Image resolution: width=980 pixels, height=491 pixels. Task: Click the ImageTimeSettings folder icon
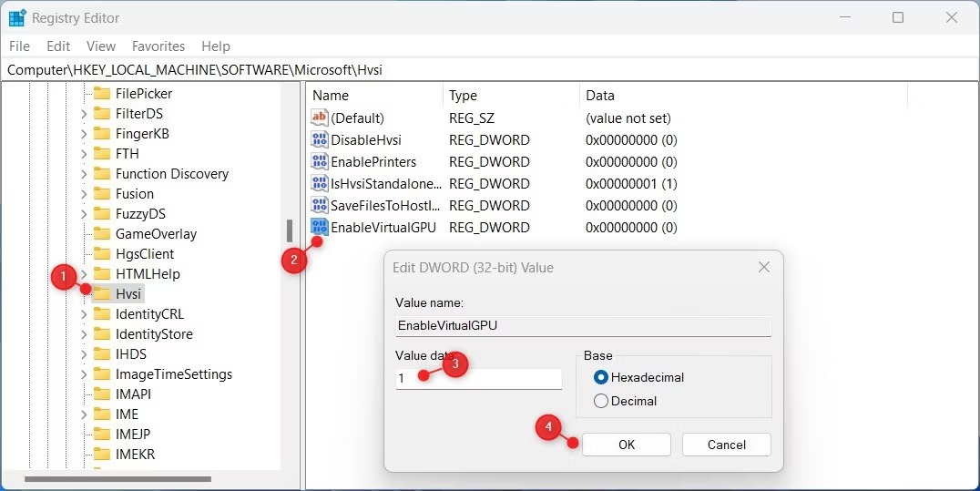click(x=102, y=373)
